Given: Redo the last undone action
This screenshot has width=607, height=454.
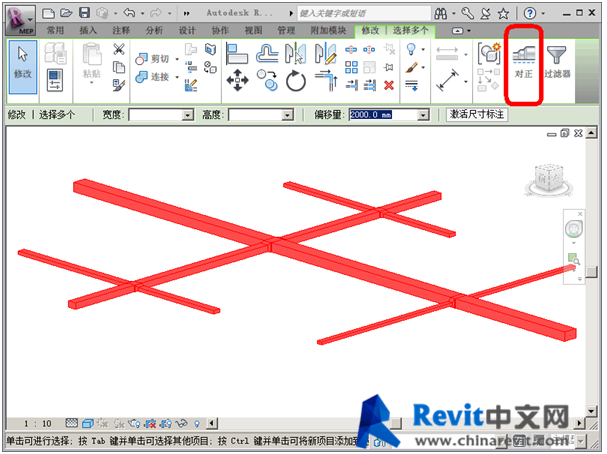Looking at the screenshot, I should (x=156, y=14).
